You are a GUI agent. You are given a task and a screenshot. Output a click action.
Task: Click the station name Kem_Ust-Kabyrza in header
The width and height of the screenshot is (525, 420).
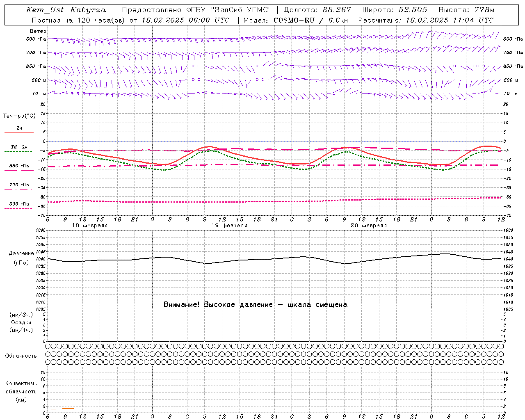click(x=66, y=10)
